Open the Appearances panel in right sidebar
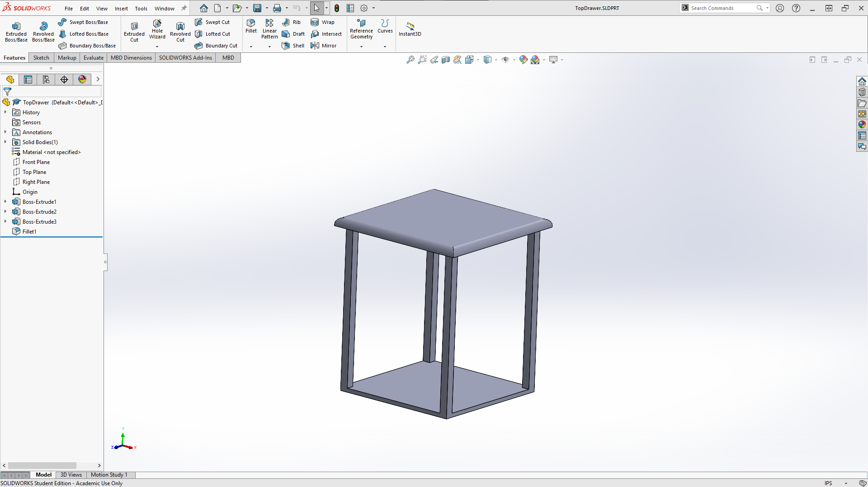 863,124
